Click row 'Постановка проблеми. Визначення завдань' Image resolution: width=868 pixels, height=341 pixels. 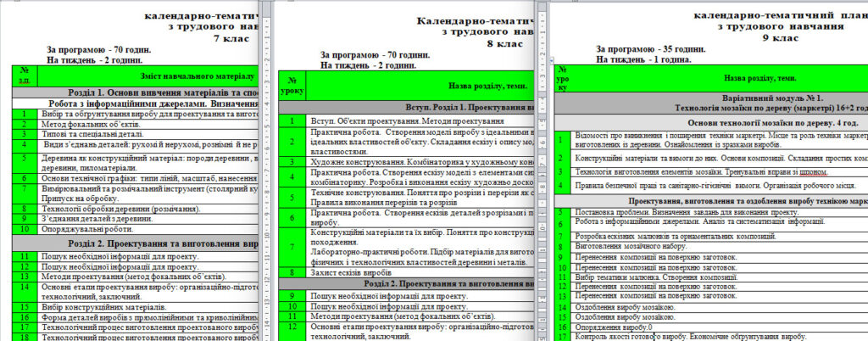click(x=711, y=212)
